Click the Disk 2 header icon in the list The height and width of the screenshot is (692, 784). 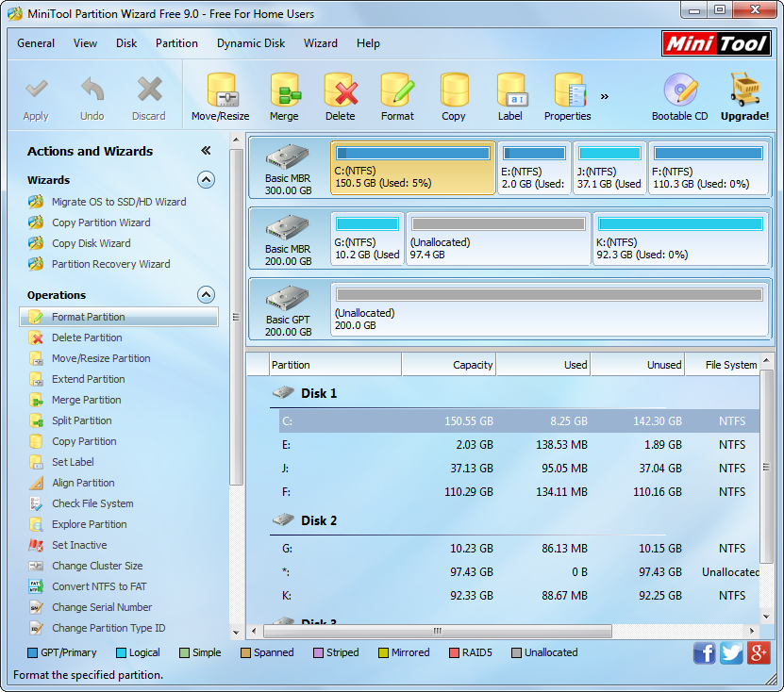(283, 520)
